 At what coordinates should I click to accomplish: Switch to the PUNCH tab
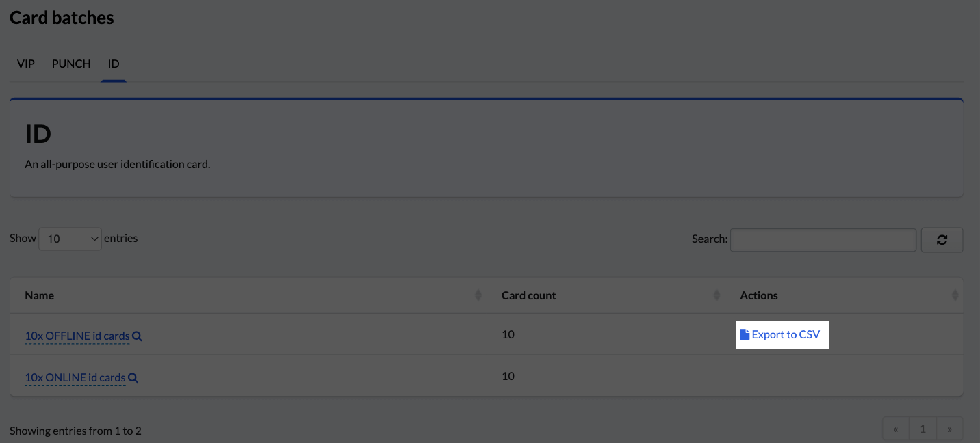tap(70, 64)
